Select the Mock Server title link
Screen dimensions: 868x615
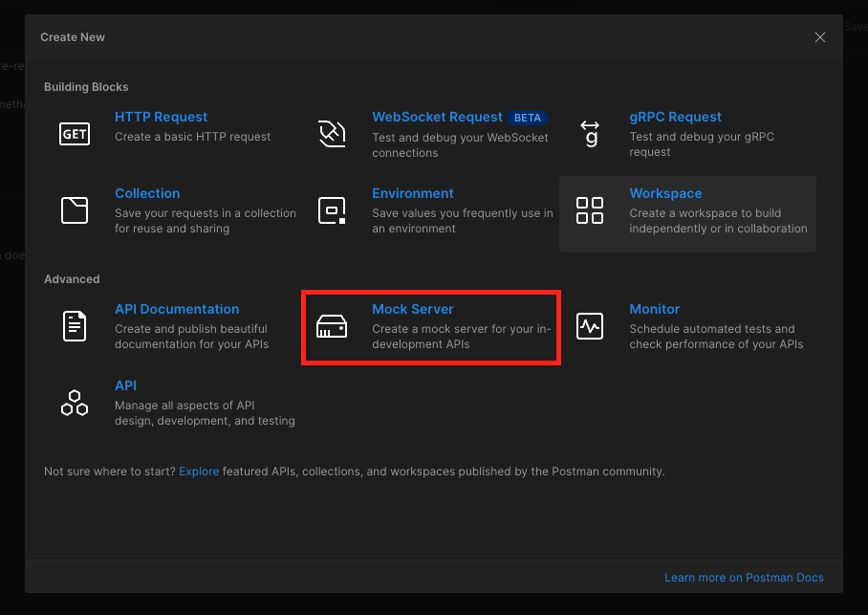click(x=413, y=309)
